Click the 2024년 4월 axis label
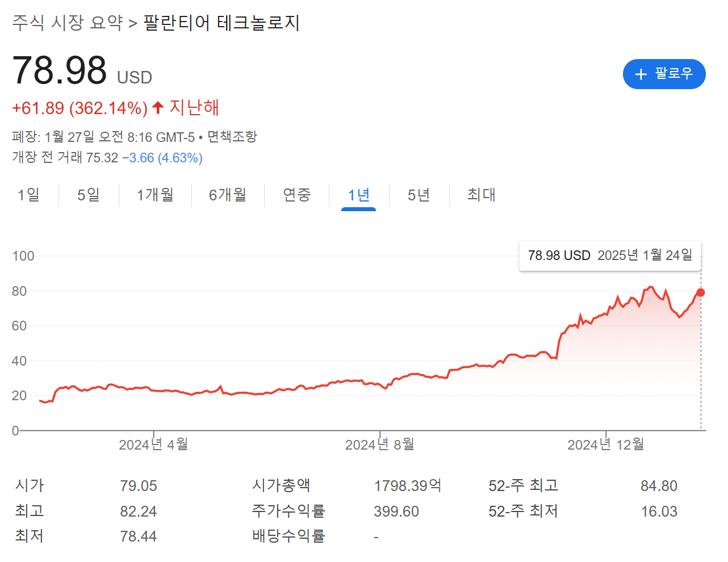This screenshot has width=728, height=562. tap(153, 444)
